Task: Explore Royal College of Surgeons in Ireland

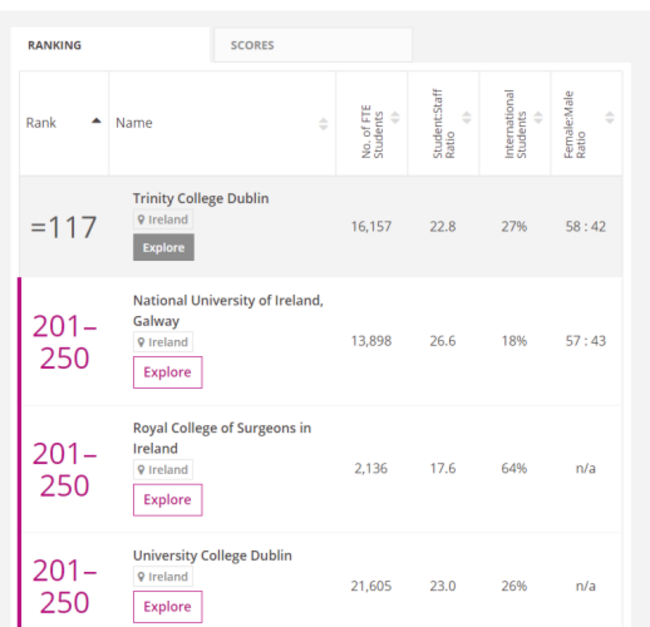Action: pyautogui.click(x=167, y=500)
